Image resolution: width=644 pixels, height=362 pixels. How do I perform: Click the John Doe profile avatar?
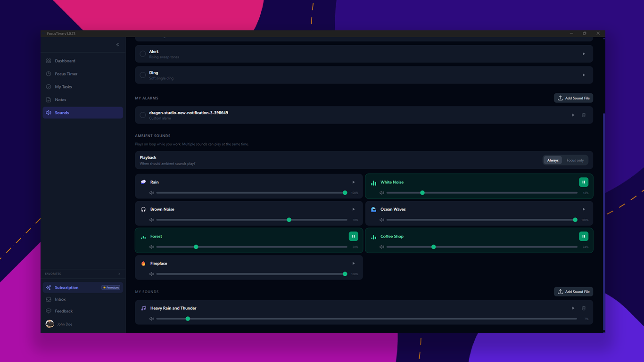[x=50, y=324]
